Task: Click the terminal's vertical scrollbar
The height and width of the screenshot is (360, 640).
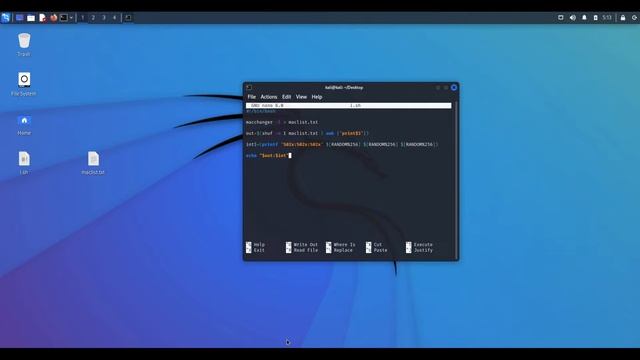Action: tap(456, 180)
